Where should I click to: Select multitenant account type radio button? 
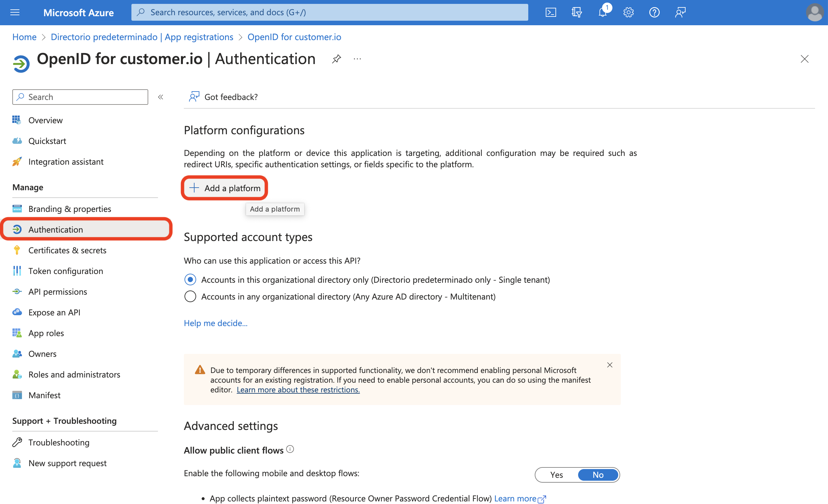190,296
